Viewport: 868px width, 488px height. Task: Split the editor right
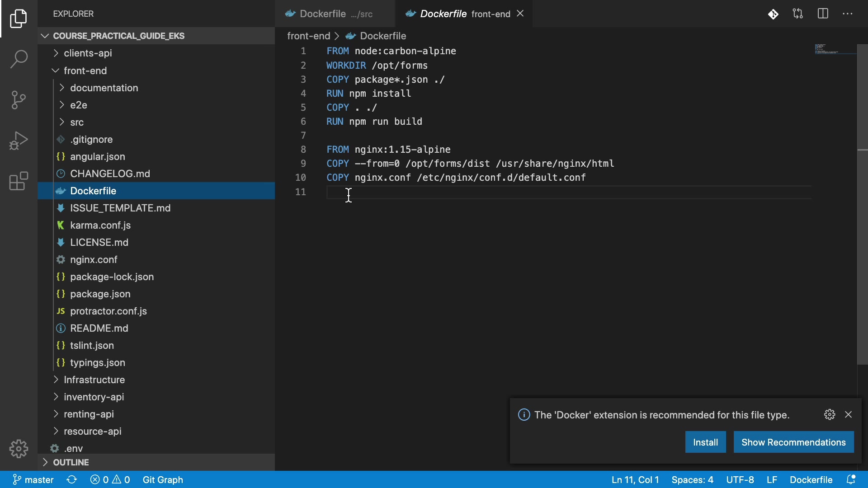click(823, 14)
